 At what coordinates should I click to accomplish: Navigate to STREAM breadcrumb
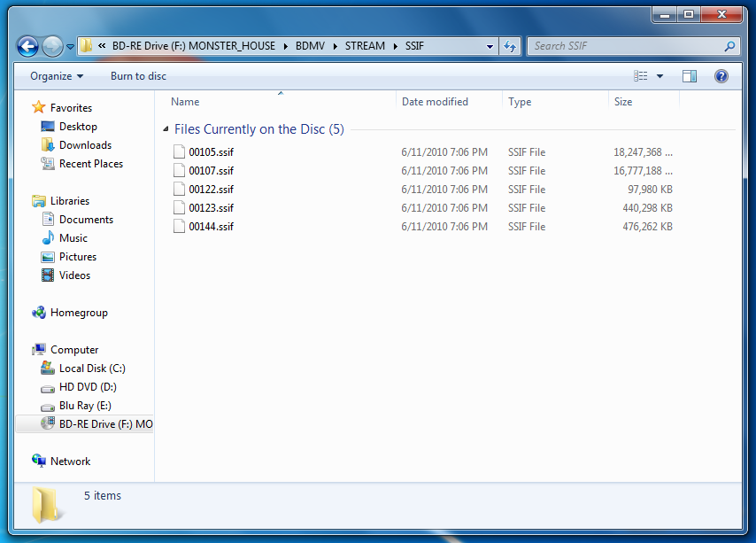tap(365, 46)
